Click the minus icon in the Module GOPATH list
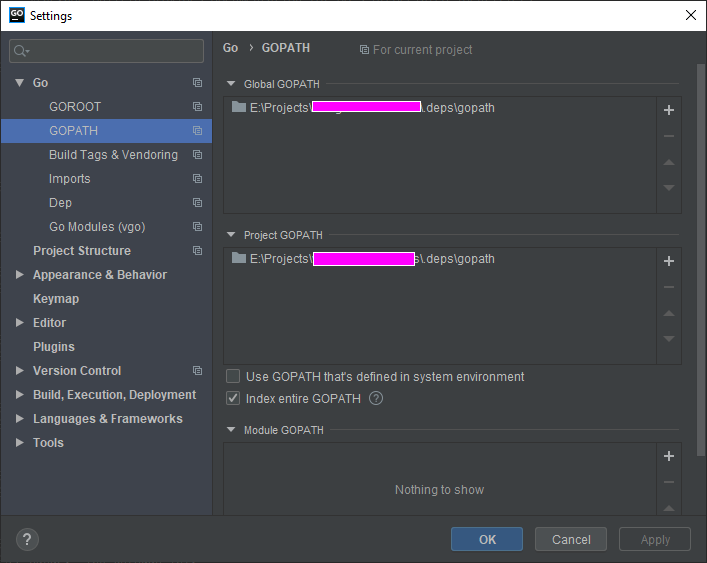 pos(669,482)
